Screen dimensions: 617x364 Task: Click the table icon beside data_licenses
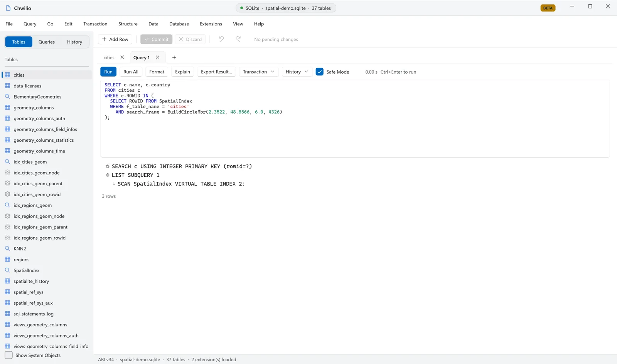tap(7, 86)
